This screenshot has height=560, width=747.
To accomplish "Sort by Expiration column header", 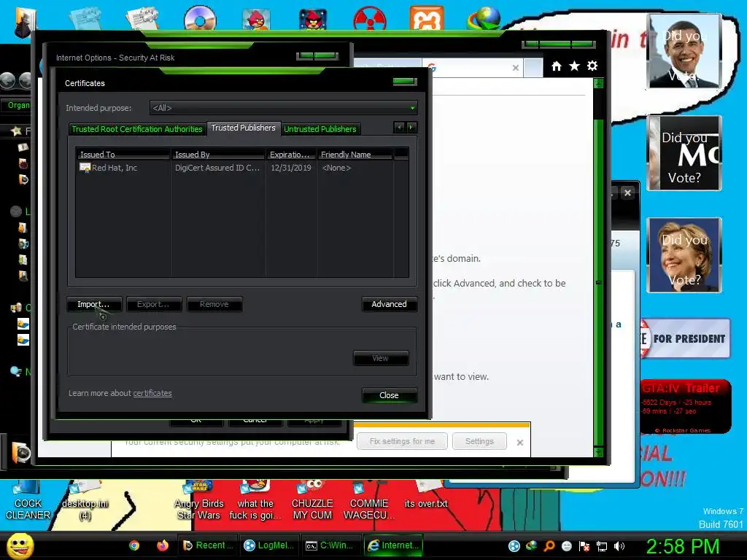I will [290, 155].
